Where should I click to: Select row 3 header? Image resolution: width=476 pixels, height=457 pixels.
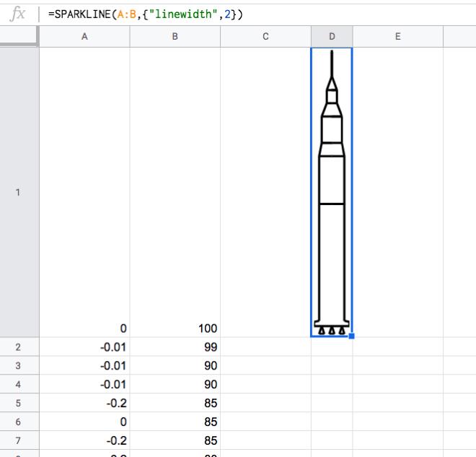(19, 365)
